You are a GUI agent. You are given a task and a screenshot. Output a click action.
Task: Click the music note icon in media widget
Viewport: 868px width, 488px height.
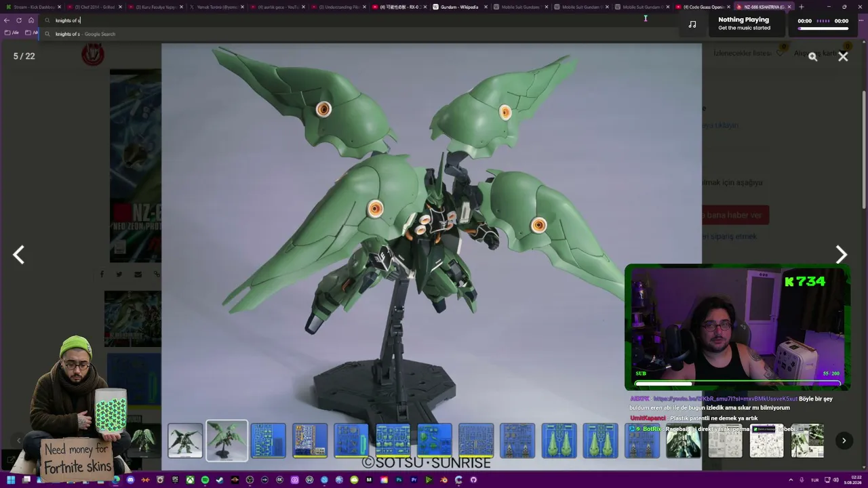pos(692,24)
